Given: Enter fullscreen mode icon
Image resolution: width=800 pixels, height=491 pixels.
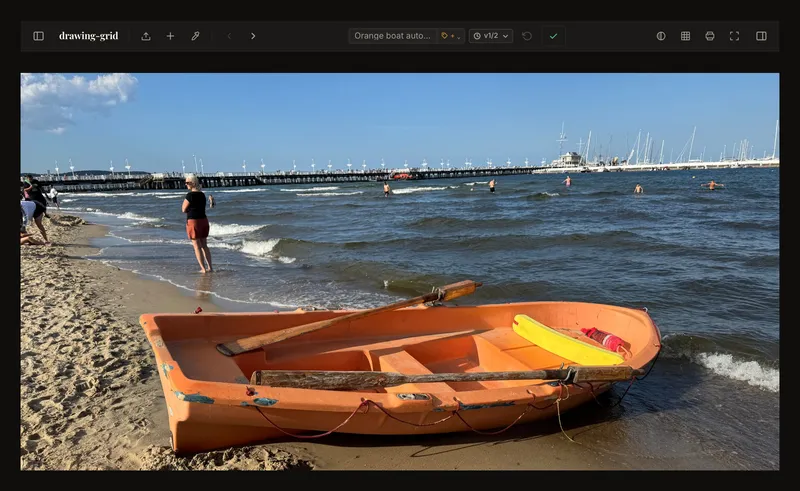Looking at the screenshot, I should pyautogui.click(x=734, y=36).
